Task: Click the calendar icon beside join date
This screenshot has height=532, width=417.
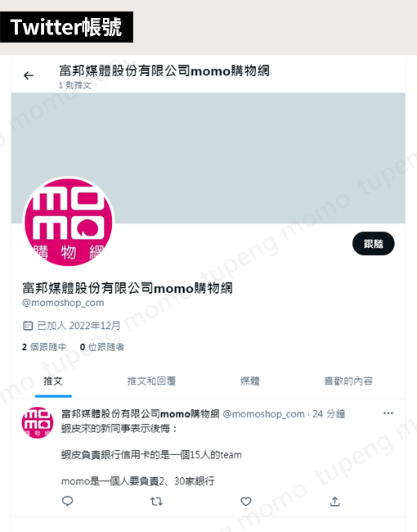Action: click(28, 326)
